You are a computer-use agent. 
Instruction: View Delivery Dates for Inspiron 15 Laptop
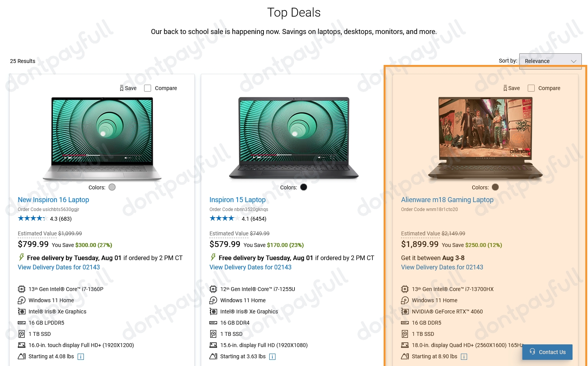(250, 267)
